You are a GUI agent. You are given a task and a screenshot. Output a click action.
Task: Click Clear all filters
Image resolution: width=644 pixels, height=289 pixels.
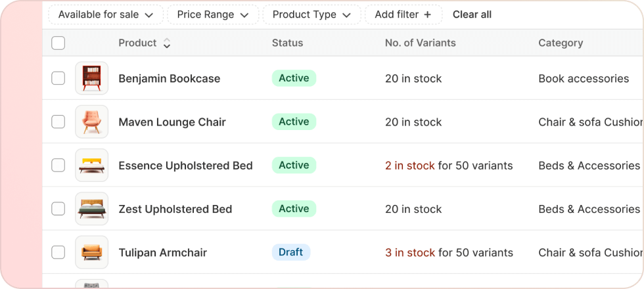(x=472, y=14)
